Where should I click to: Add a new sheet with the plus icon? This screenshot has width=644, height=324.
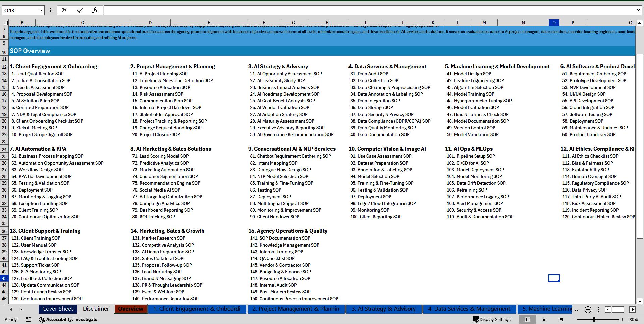point(588,309)
